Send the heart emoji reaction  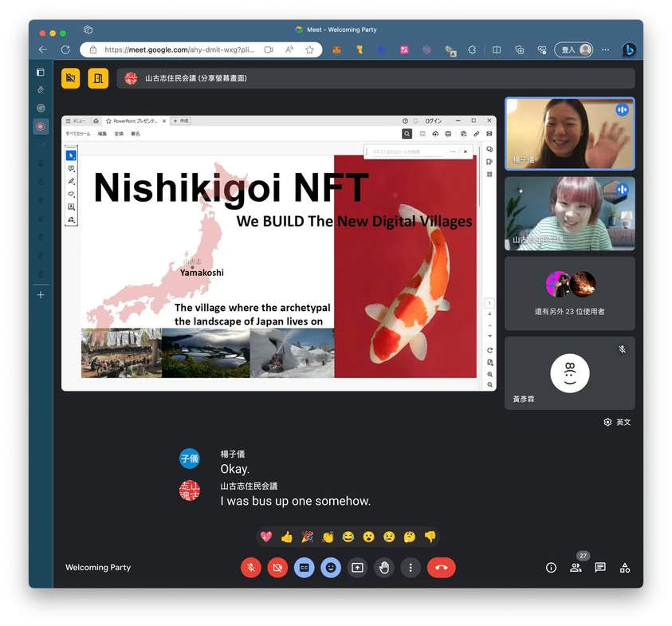coord(266,537)
